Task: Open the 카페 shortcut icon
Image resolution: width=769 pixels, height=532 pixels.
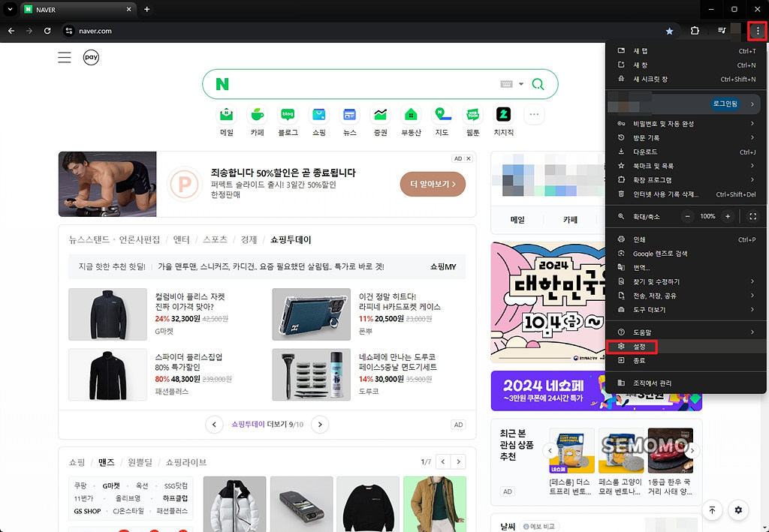Action: coord(258,115)
